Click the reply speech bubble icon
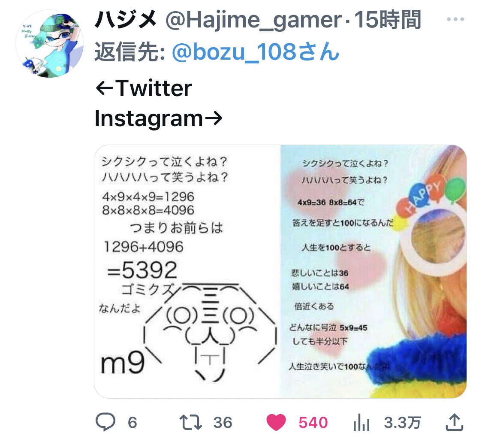The height and width of the screenshot is (448, 482). pyautogui.click(x=105, y=421)
